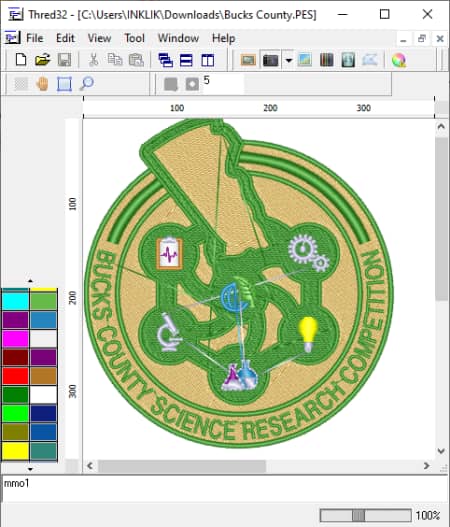Screen dimensions: 450x527
Task: Select the hand pan tool
Action: [x=42, y=84]
